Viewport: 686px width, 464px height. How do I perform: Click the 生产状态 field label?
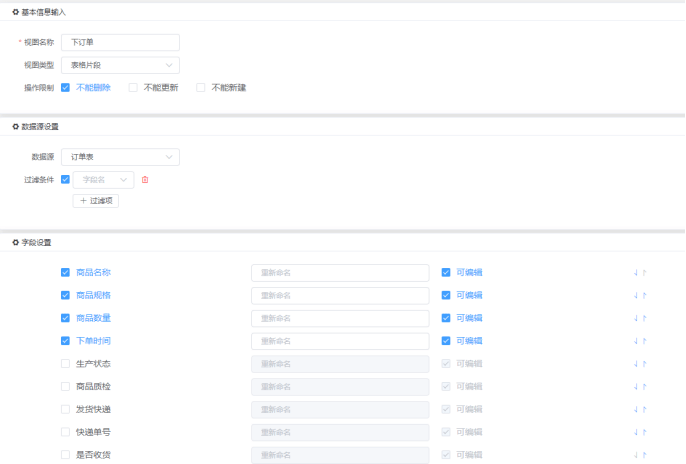(93, 363)
